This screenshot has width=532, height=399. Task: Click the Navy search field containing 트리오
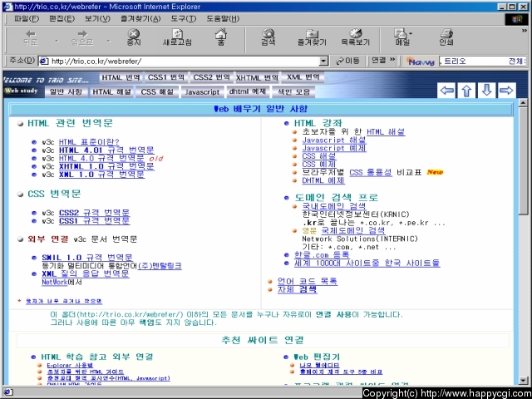coord(483,61)
